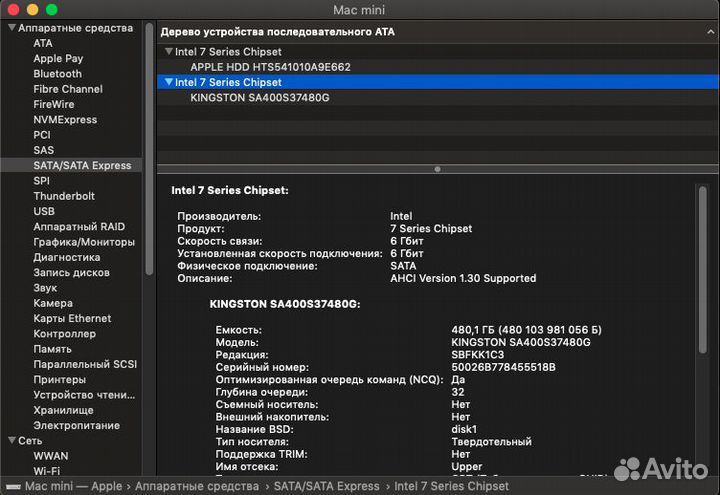
Task: Click Аппаратные средства in the path bar
Action: tap(197, 486)
